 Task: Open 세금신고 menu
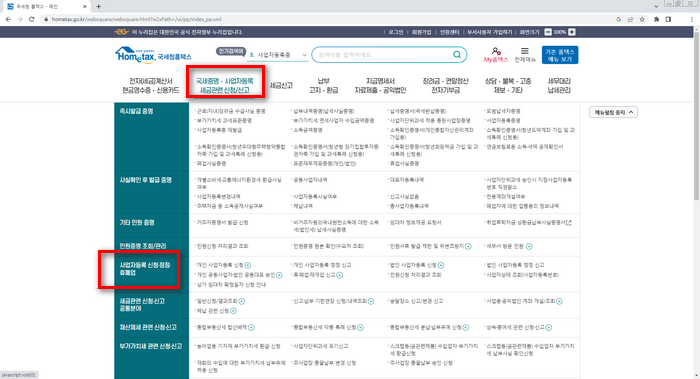tap(281, 86)
